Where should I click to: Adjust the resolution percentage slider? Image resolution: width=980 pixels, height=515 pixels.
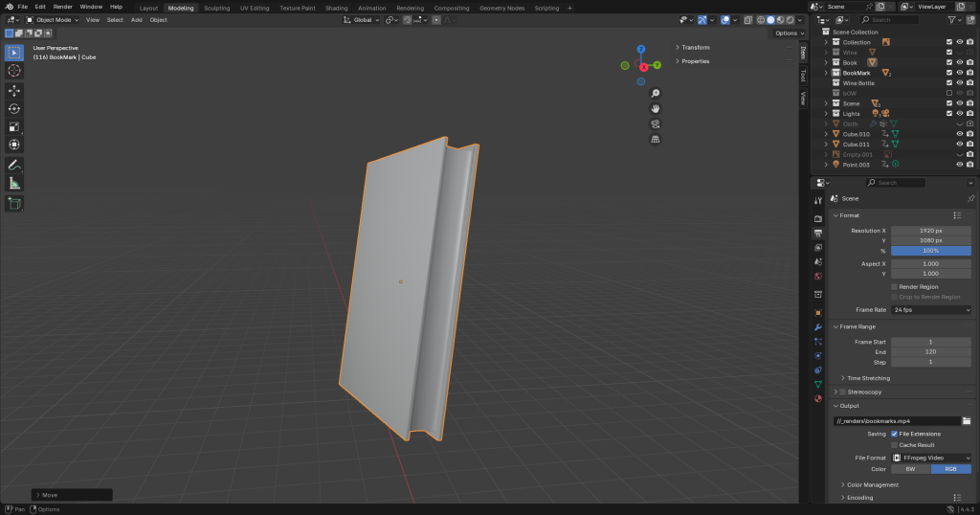[x=930, y=251]
